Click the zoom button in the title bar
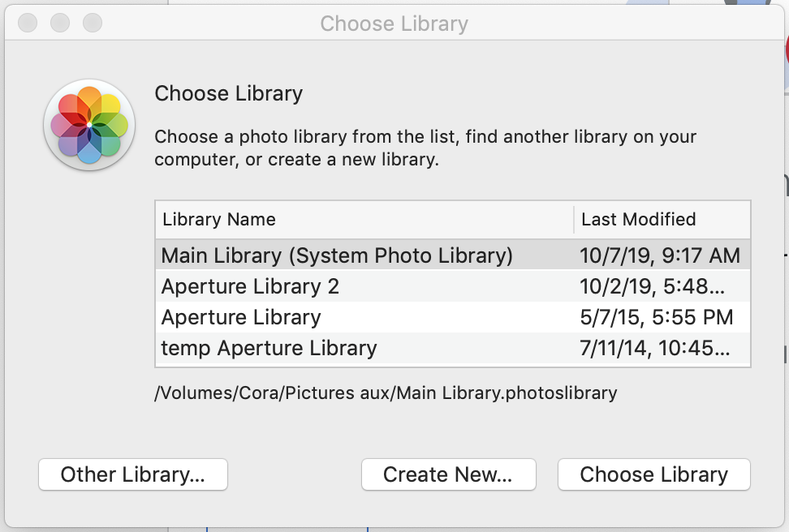The width and height of the screenshot is (789, 532). coord(93,23)
